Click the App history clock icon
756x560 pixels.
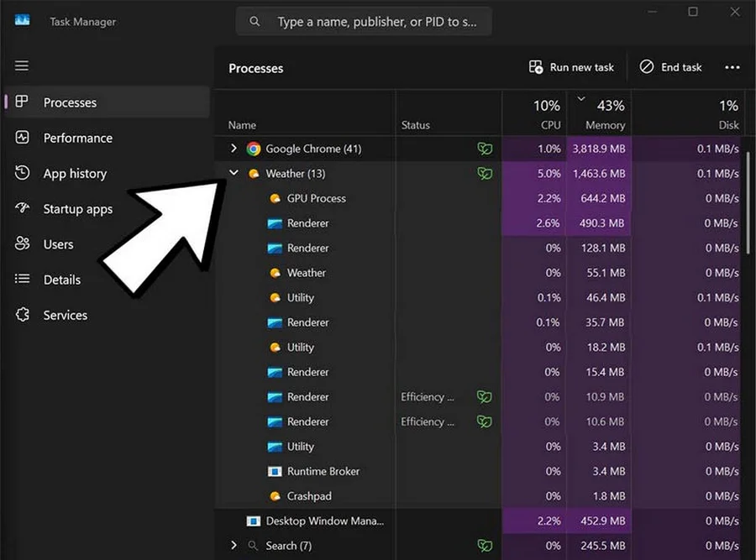[x=22, y=172]
